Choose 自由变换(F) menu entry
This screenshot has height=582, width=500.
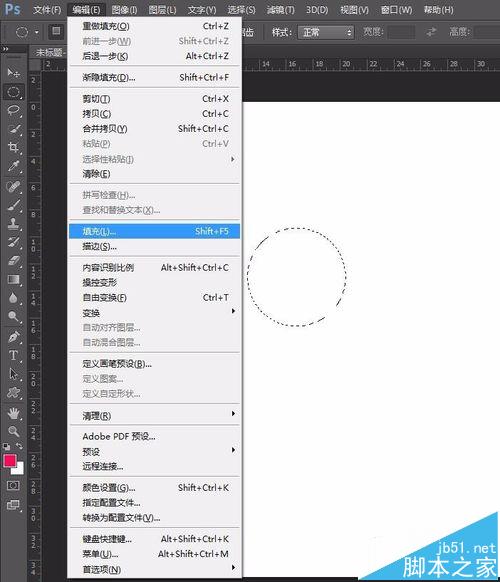[x=154, y=298]
